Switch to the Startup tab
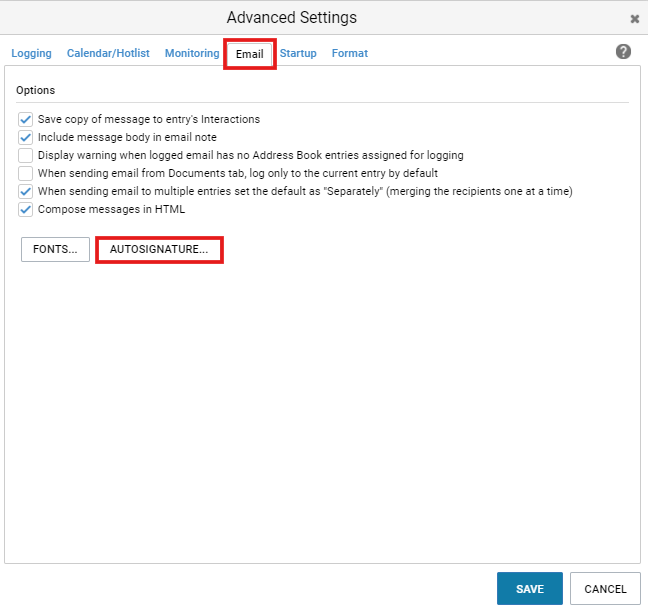This screenshot has width=648, height=610. (x=298, y=53)
